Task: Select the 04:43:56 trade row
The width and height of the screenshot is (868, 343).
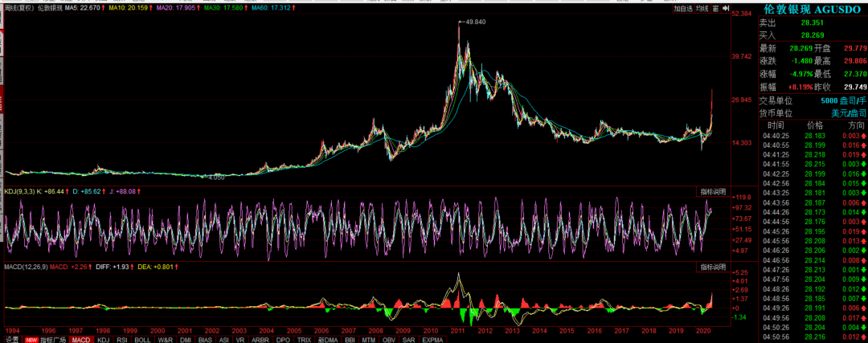Action: 813,202
